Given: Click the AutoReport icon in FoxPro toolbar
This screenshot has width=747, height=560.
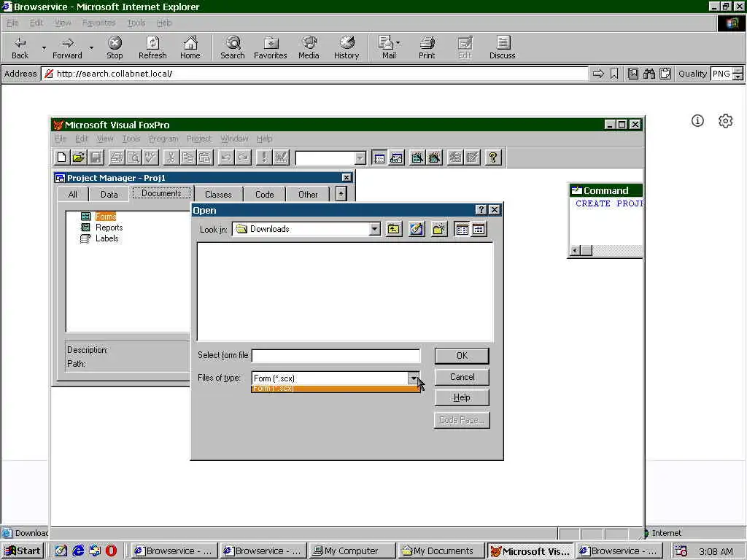Looking at the screenshot, I should point(472,157).
